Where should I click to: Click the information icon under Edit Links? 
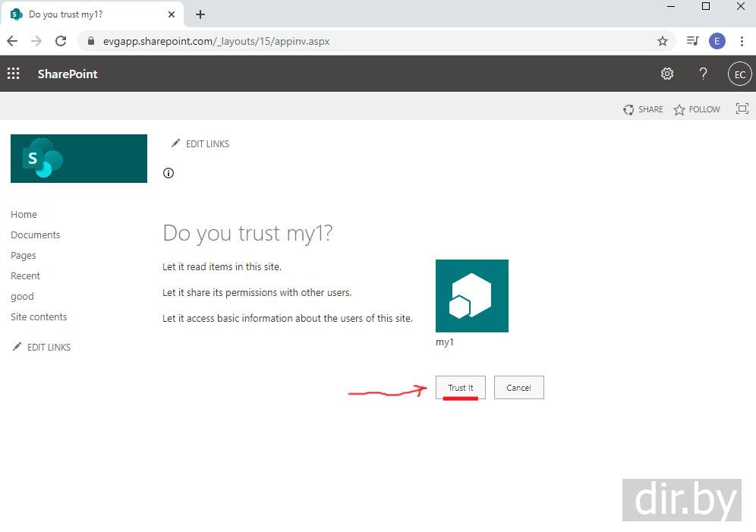[169, 173]
